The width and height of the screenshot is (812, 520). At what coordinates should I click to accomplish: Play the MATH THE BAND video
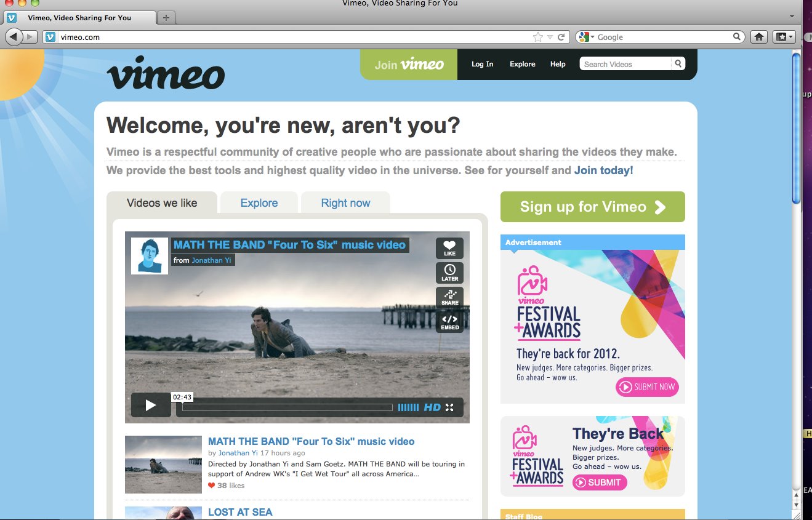(151, 405)
